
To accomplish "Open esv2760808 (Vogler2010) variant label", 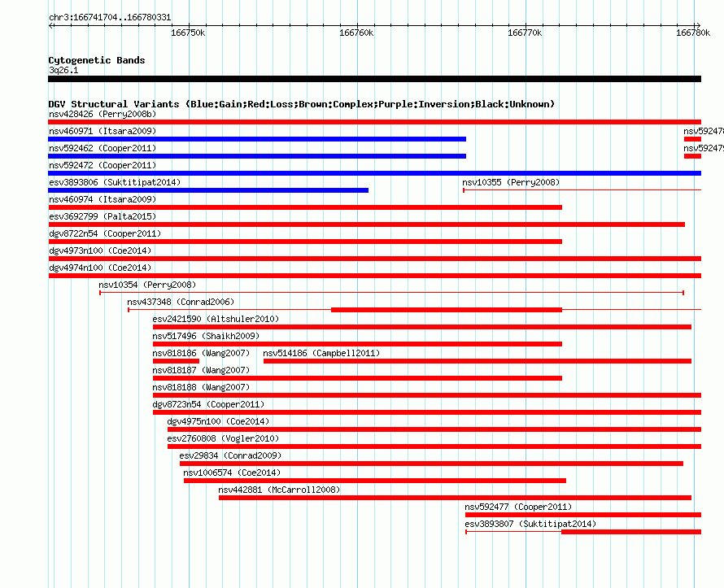I will pyautogui.click(x=223, y=438).
